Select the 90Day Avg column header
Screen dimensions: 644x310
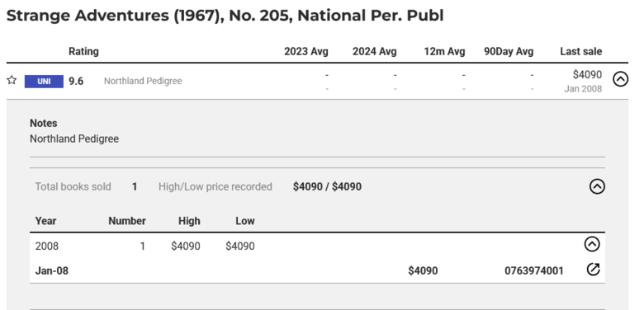pyautogui.click(x=509, y=52)
